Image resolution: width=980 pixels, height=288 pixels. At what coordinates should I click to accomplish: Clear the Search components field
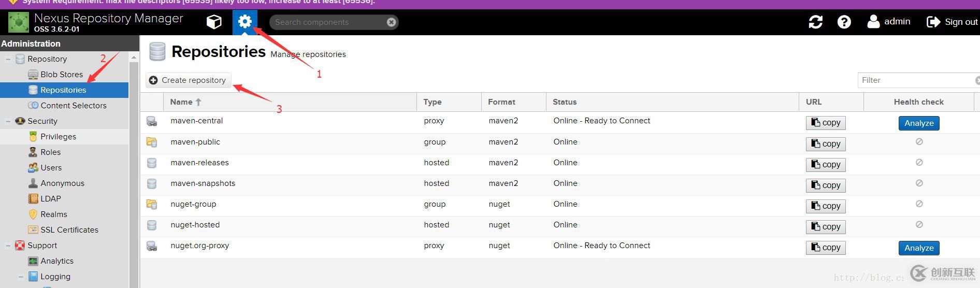pos(392,22)
